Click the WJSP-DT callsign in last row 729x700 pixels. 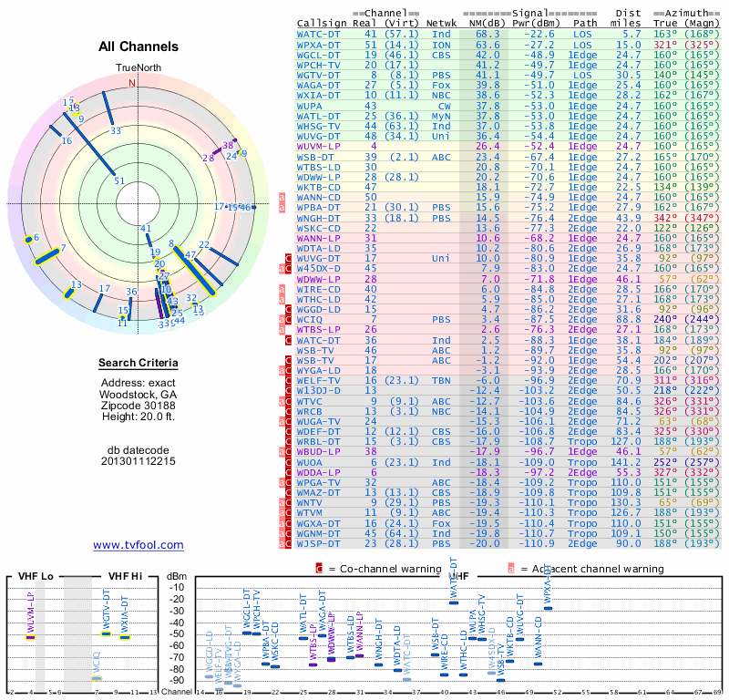[x=318, y=544]
